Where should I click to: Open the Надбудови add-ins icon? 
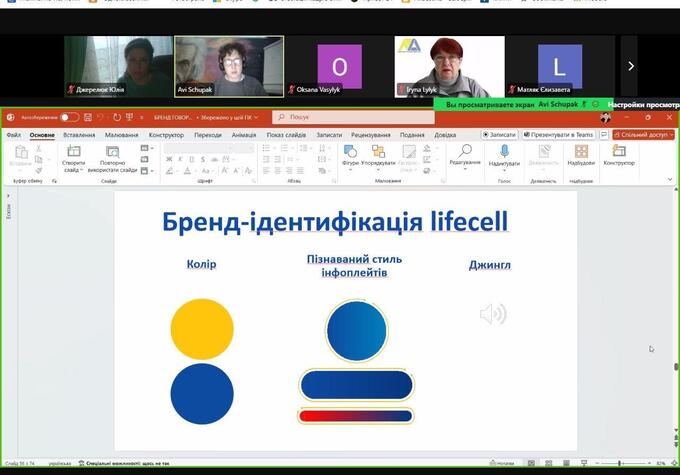click(580, 152)
